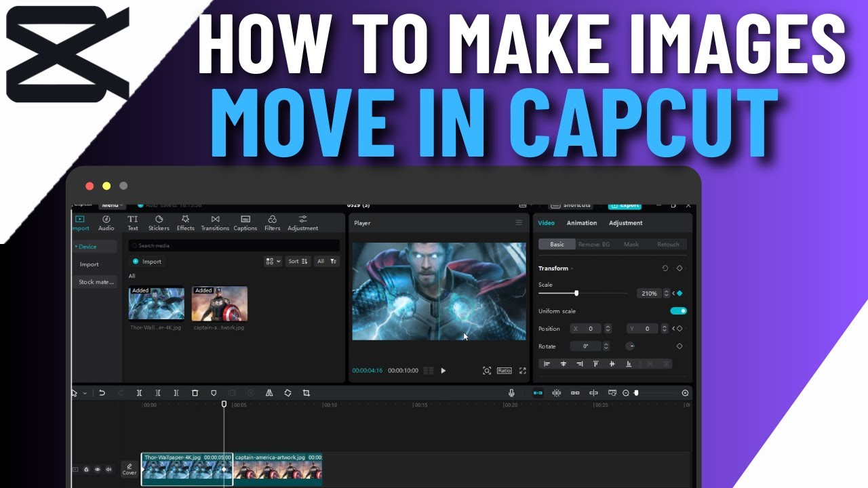Open the All filter dropdown
868x488 pixels.
327,261
